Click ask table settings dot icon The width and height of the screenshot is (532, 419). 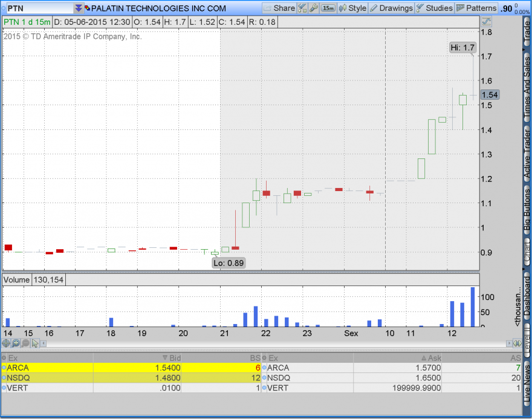pos(264,358)
